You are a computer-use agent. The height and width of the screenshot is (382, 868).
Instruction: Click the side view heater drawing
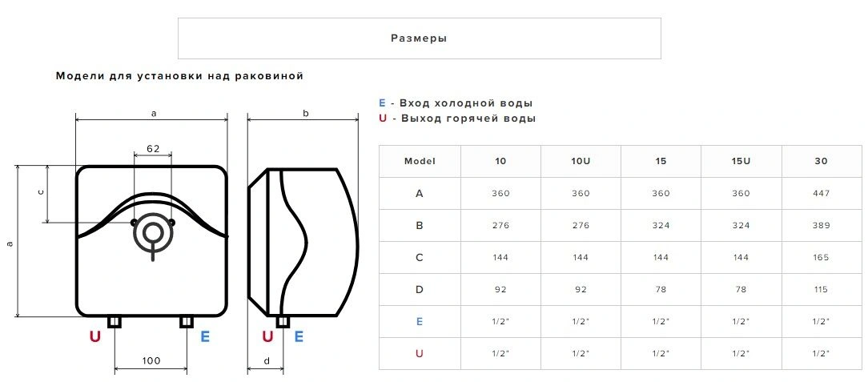[303, 242]
